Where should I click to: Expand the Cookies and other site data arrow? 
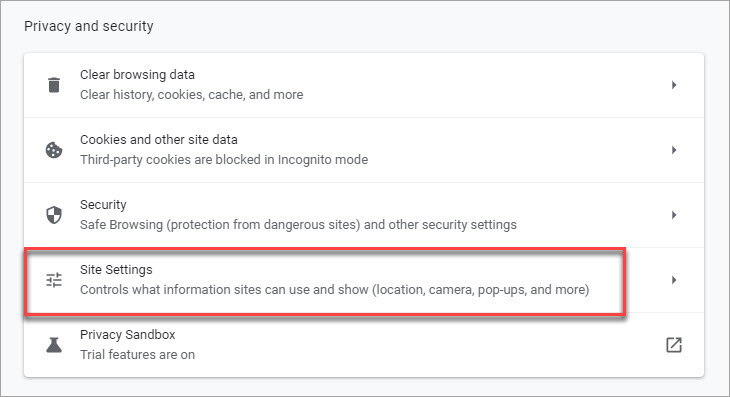[x=674, y=150]
